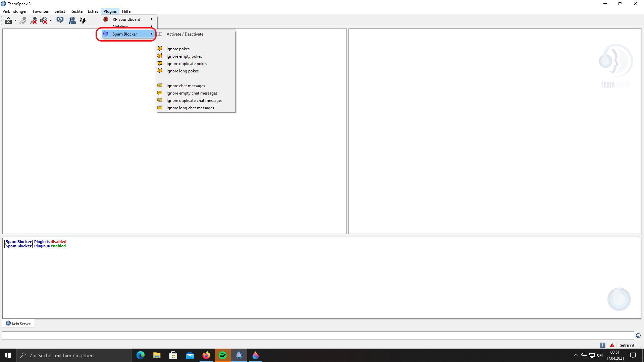Click the icon beside Ignore pokes

pyautogui.click(x=160, y=49)
